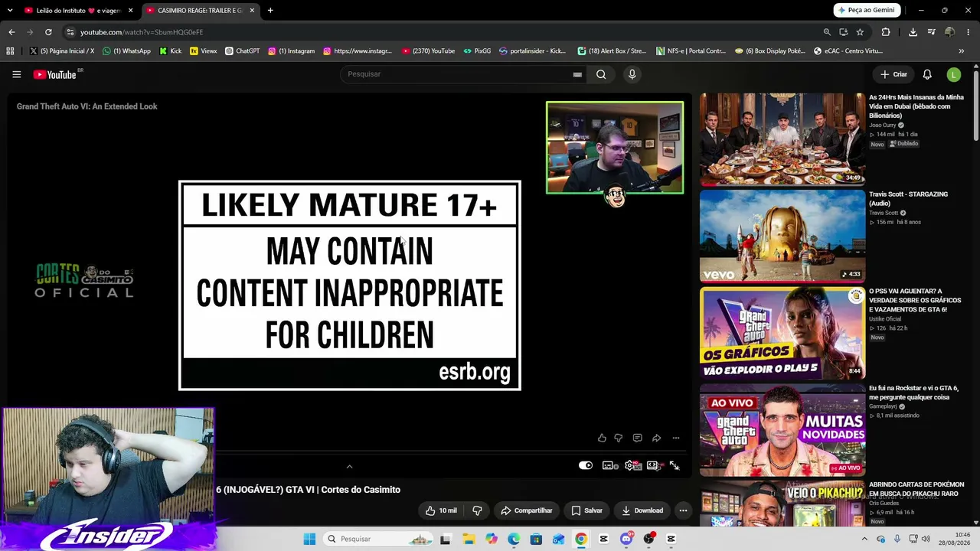Start voice search with the microphone
Viewport: 980px width, 551px height.
(x=632, y=74)
